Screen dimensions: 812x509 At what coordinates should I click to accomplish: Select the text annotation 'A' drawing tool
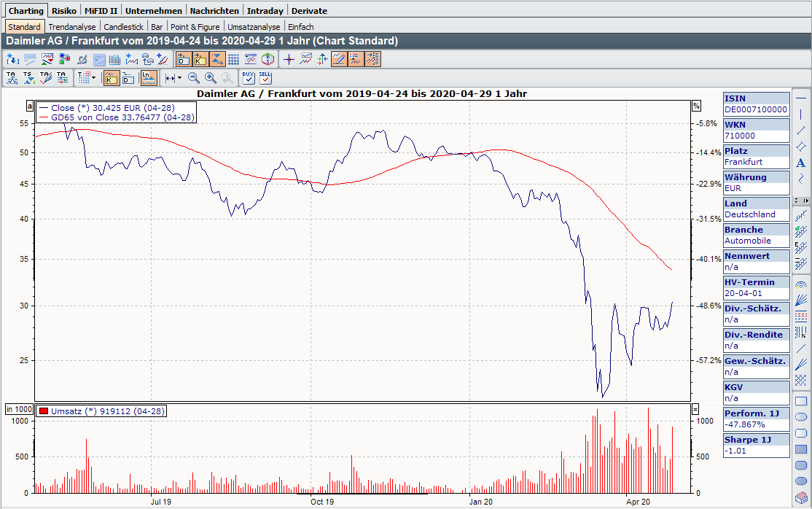pos(801,162)
